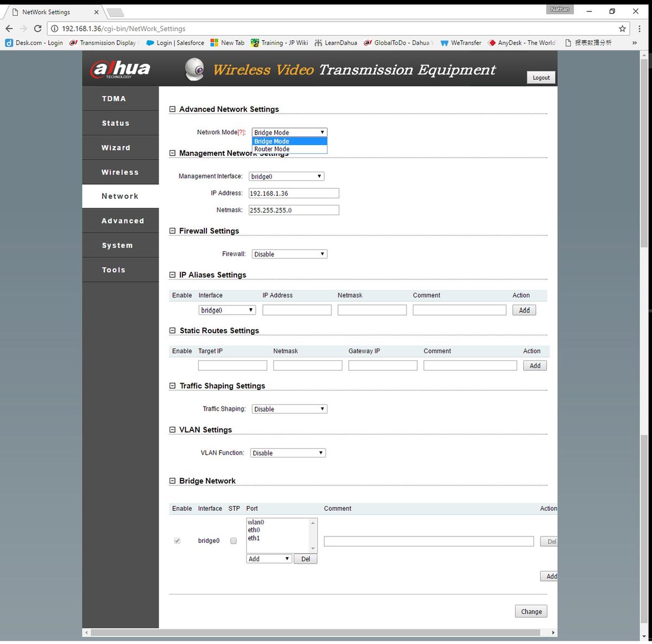Open Network Mode dropdown
The image size is (652, 644).
click(x=290, y=133)
